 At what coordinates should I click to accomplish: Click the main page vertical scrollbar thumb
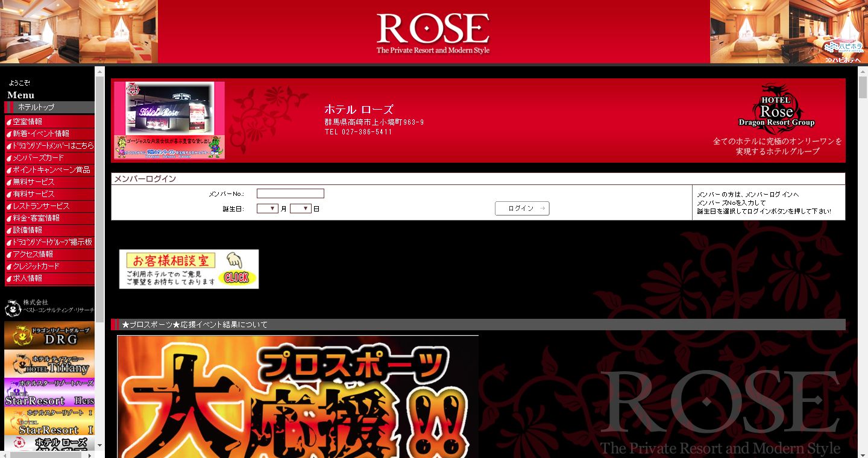coord(863,87)
